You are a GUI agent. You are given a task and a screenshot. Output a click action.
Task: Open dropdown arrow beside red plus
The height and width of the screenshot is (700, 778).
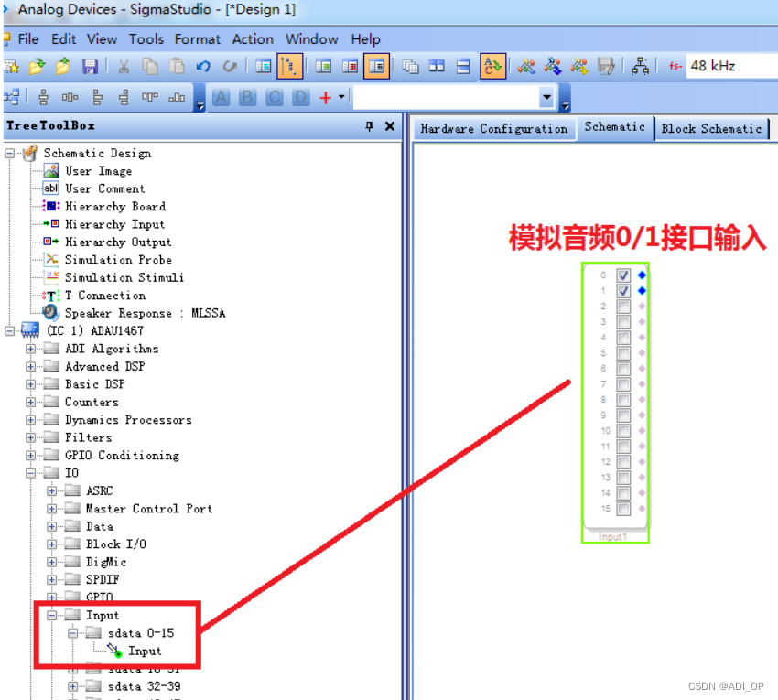point(341,97)
